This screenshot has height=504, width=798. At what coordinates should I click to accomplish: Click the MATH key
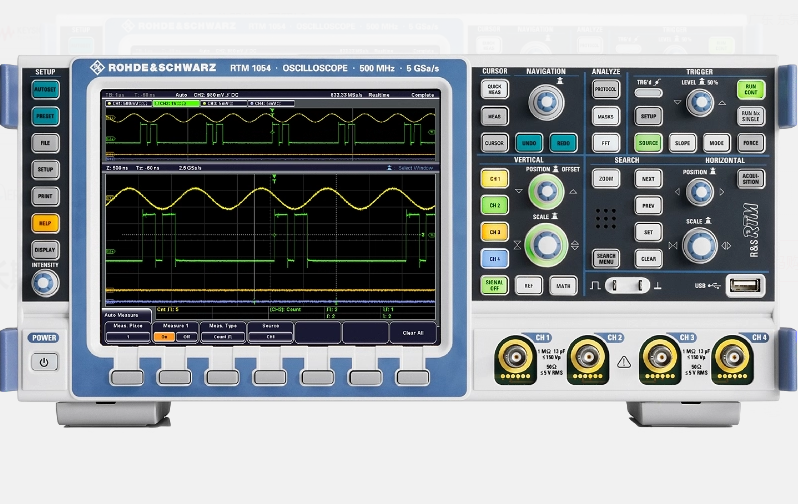pyautogui.click(x=563, y=286)
